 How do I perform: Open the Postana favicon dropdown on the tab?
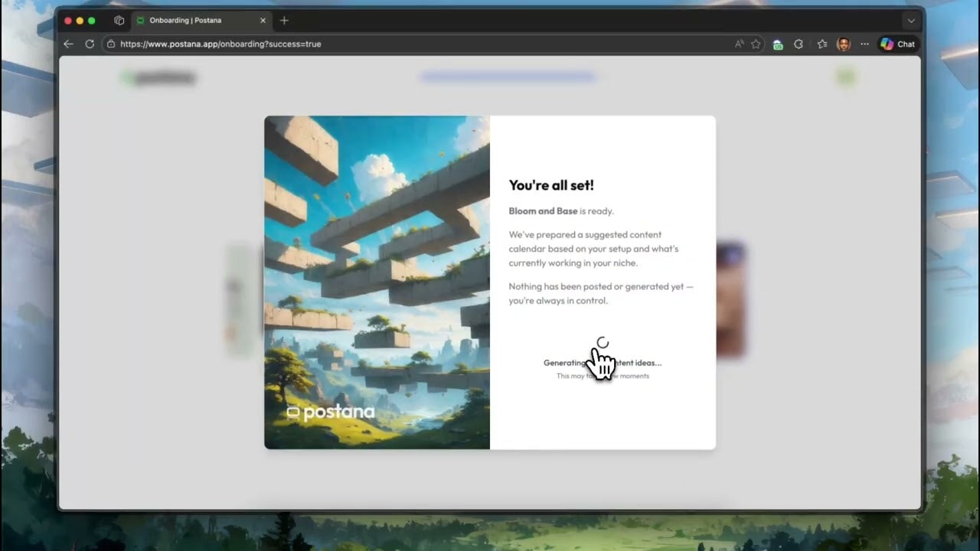(x=141, y=21)
